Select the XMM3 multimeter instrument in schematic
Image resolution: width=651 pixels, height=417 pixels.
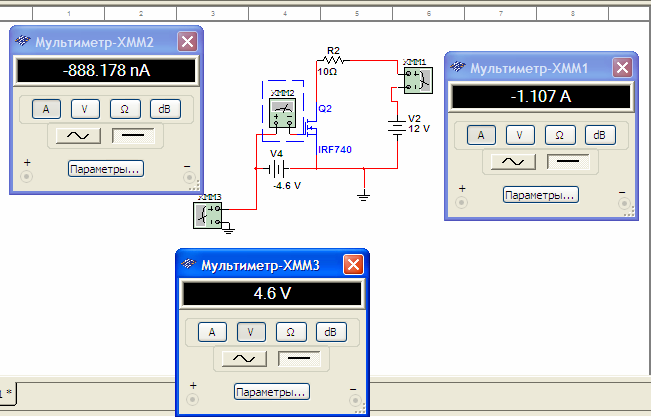[x=208, y=215]
